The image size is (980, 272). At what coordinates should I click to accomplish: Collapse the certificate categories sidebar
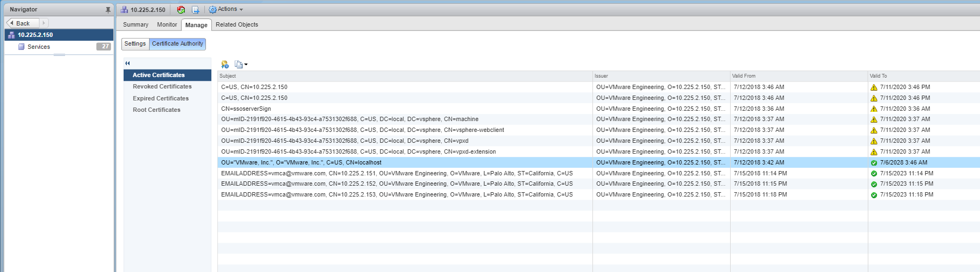coord(128,64)
